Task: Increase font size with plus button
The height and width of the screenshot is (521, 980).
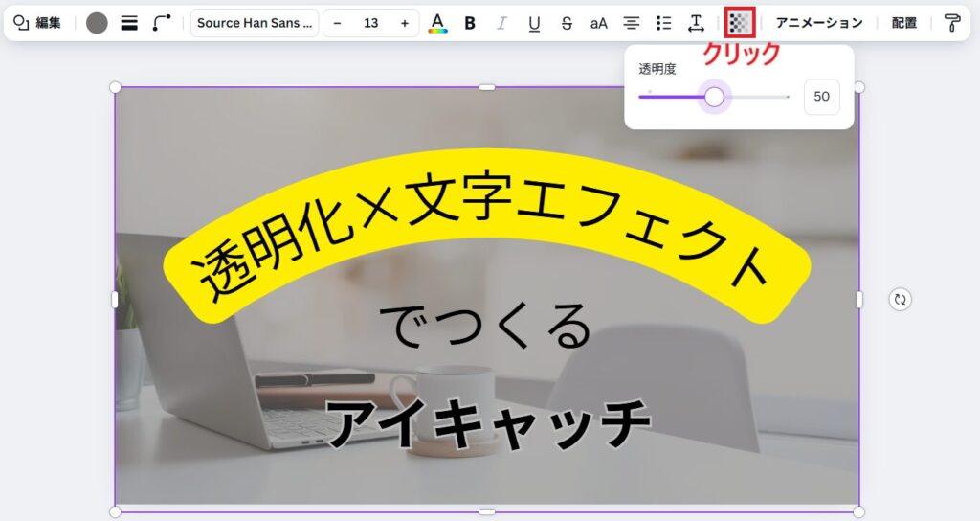Action: [405, 23]
